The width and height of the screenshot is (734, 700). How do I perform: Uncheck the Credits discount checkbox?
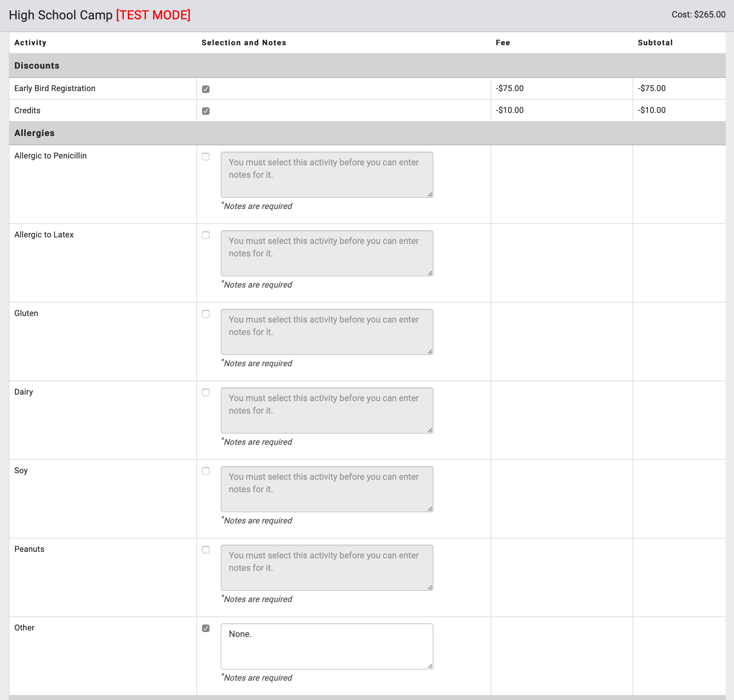point(205,111)
